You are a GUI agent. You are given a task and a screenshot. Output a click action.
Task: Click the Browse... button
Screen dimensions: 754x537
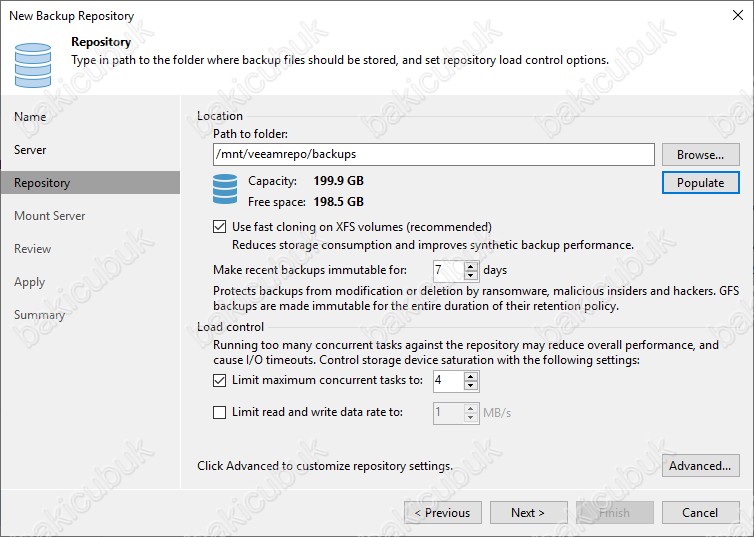pos(700,154)
